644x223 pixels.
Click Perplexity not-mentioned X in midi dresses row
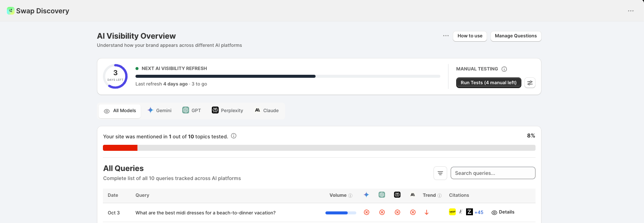click(x=397, y=212)
